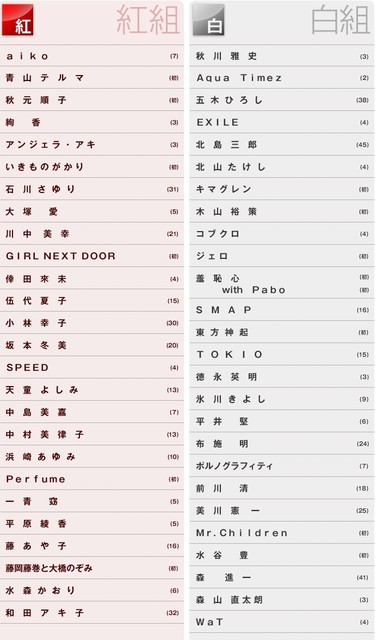Click the TOKIO entry

pos(282,354)
